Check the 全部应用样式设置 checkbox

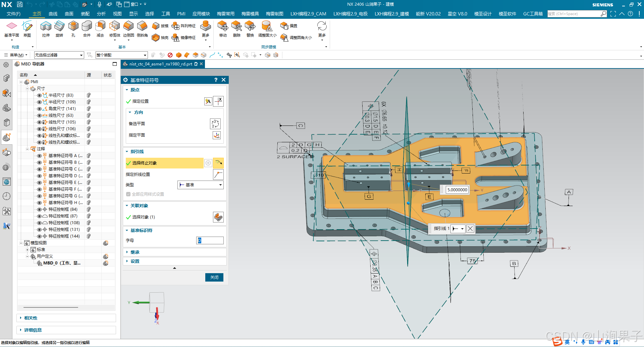point(128,194)
